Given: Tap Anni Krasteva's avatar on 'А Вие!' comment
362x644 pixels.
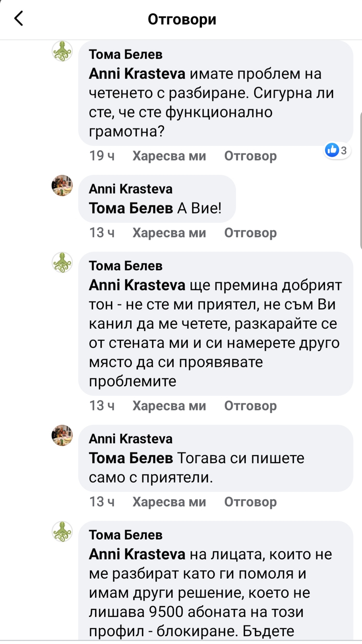Looking at the screenshot, I should pyautogui.click(x=62, y=185).
